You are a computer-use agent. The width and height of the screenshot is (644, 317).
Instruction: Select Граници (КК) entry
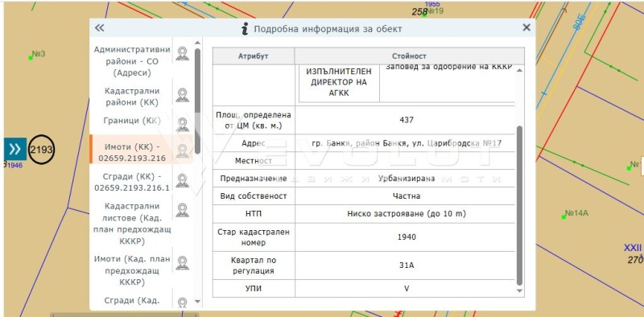132,121
